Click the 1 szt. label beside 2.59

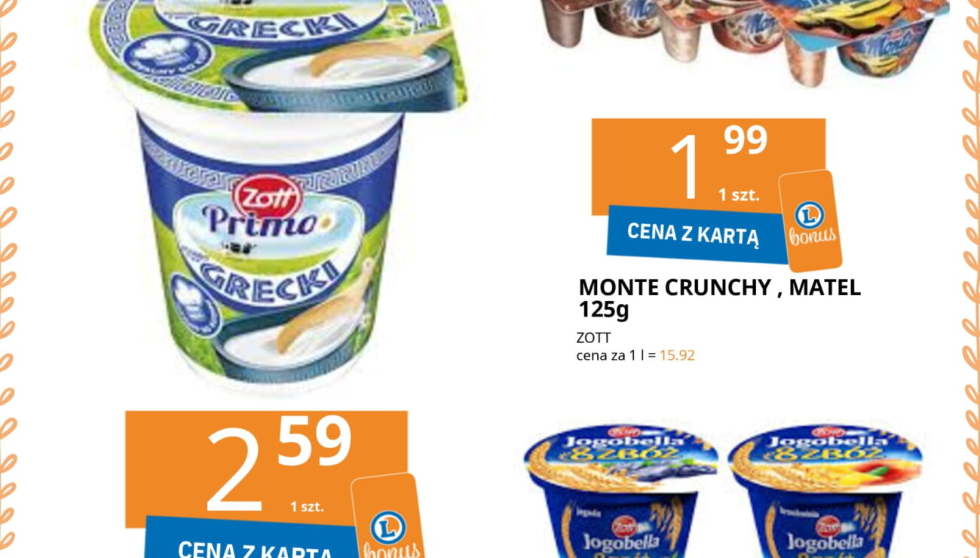307,507
